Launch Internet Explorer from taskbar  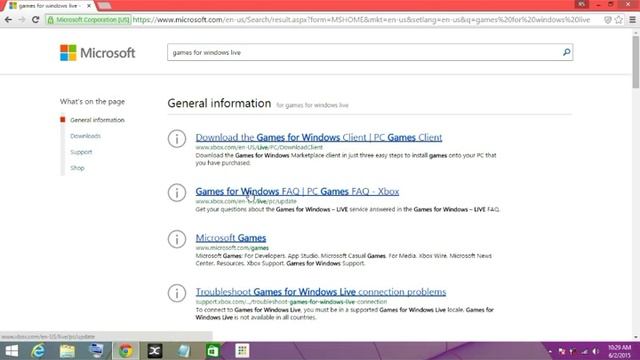[x=38, y=351]
